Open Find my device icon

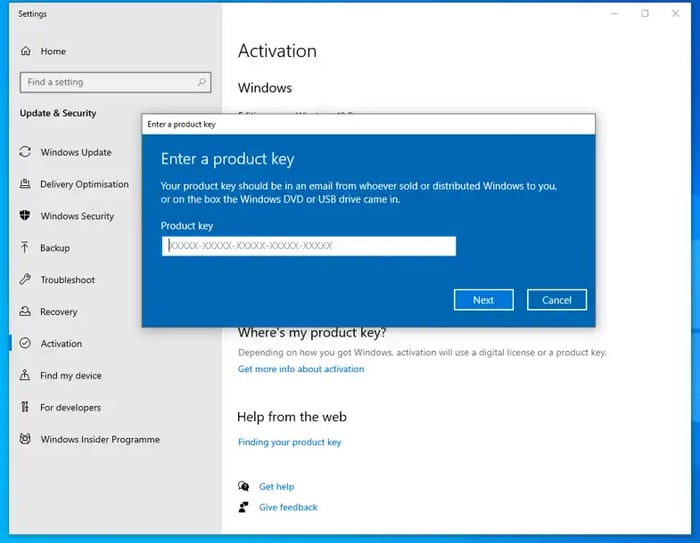point(25,376)
